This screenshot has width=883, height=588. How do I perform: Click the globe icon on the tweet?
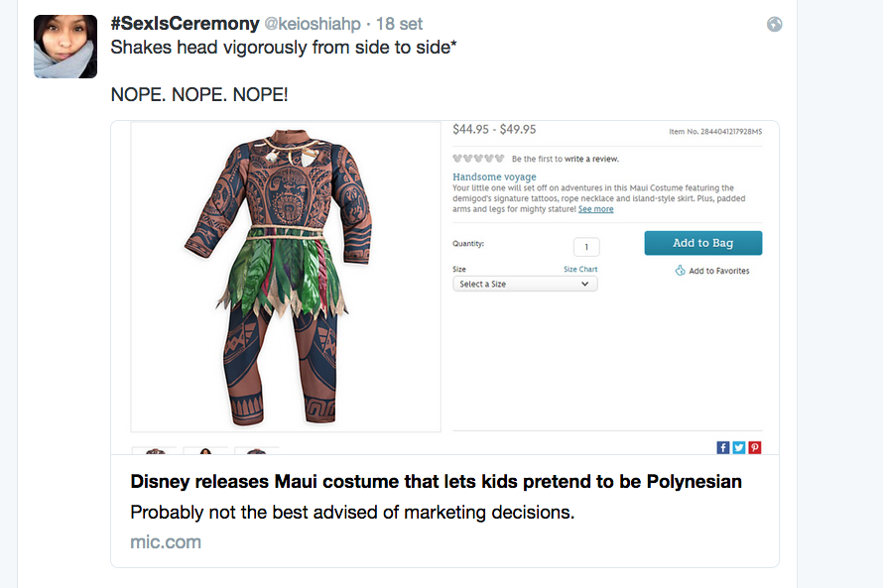775,25
